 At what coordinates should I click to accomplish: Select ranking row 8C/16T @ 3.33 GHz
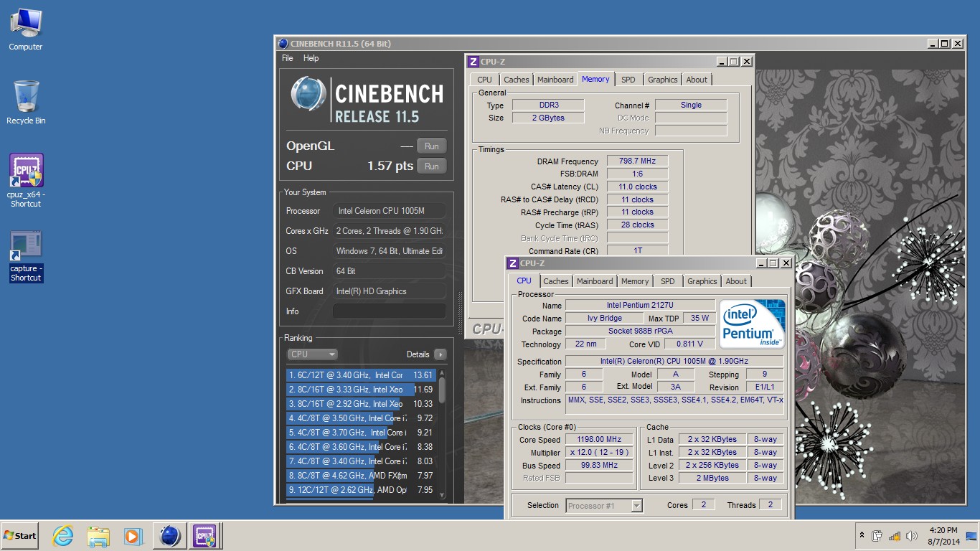click(x=361, y=390)
